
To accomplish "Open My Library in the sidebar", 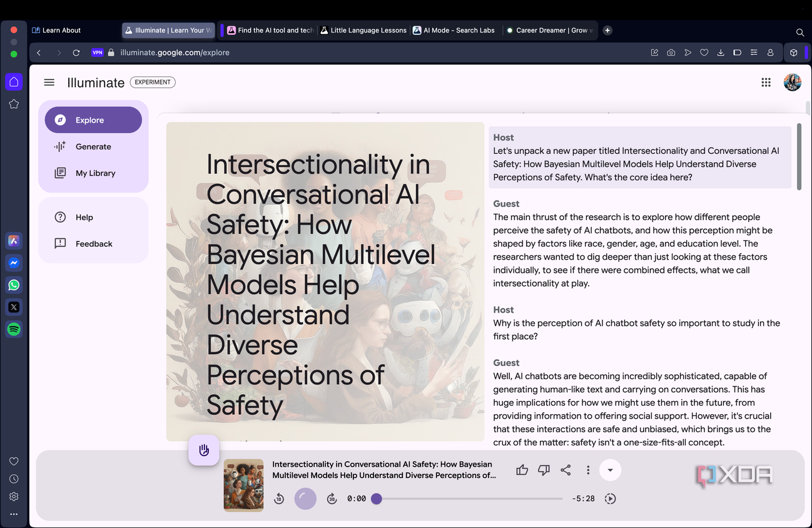I will click(93, 173).
